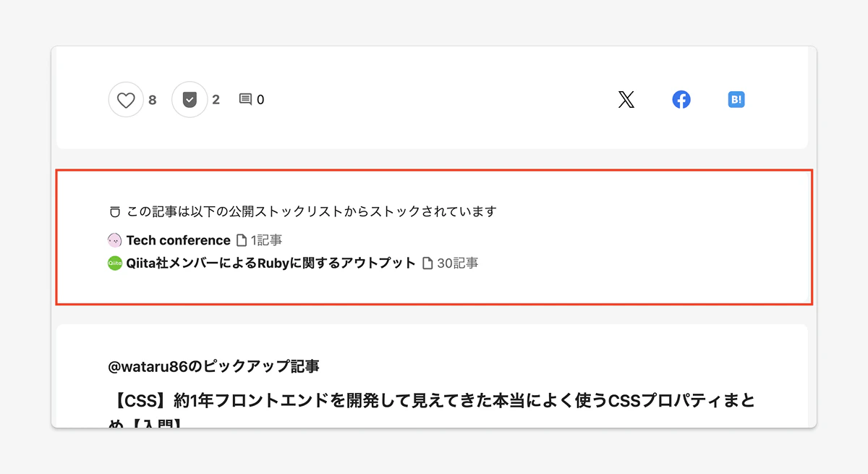Screen dimensions: 868x474
Task: Click the Qiita icon next to the Ruby stock list
Action: point(114,263)
